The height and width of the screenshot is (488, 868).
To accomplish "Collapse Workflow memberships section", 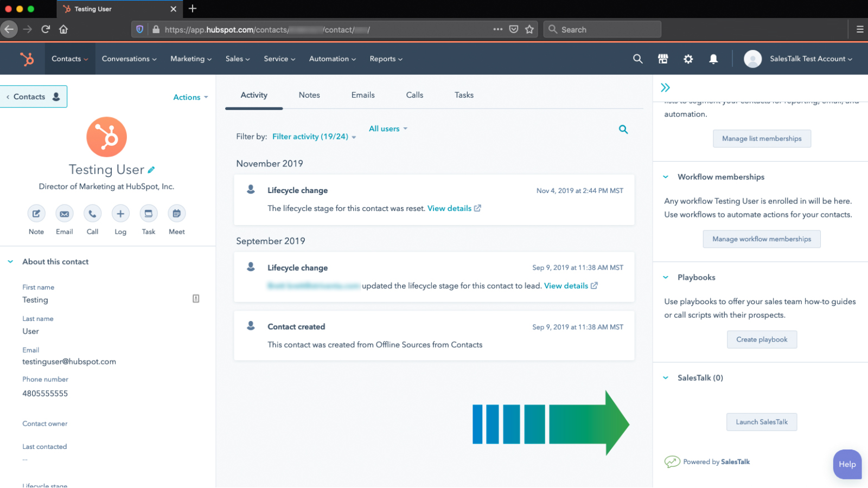I will click(x=666, y=177).
